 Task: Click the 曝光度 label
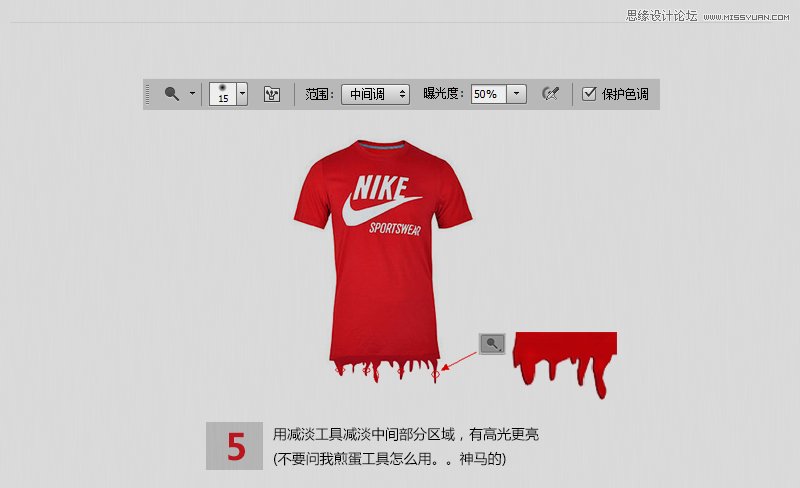[x=443, y=93]
